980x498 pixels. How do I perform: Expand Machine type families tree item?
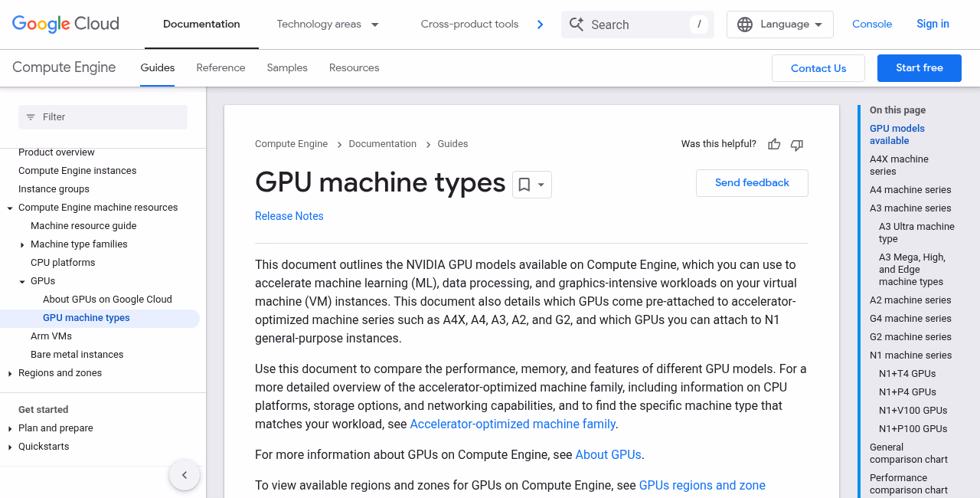(x=22, y=245)
